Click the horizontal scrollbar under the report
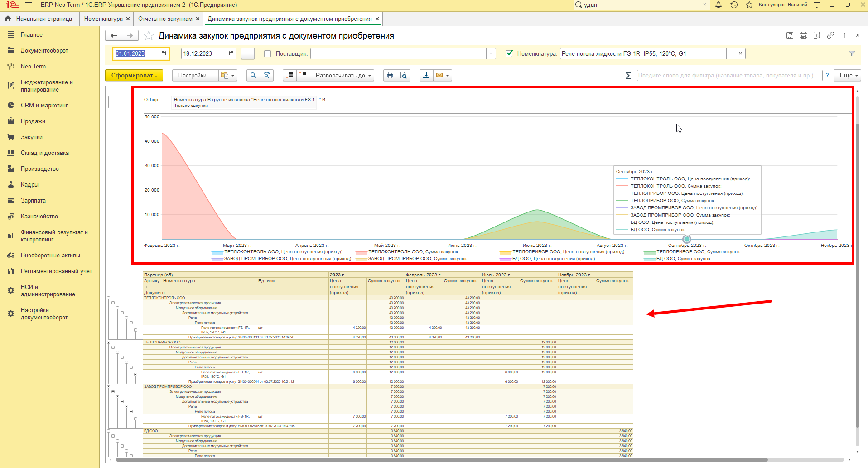The image size is (868, 468). [442, 460]
